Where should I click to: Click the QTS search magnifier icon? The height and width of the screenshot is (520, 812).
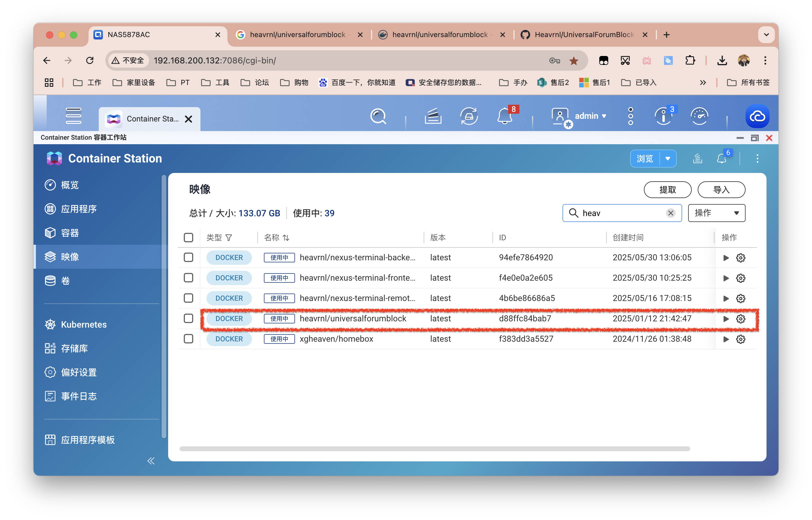[378, 116]
